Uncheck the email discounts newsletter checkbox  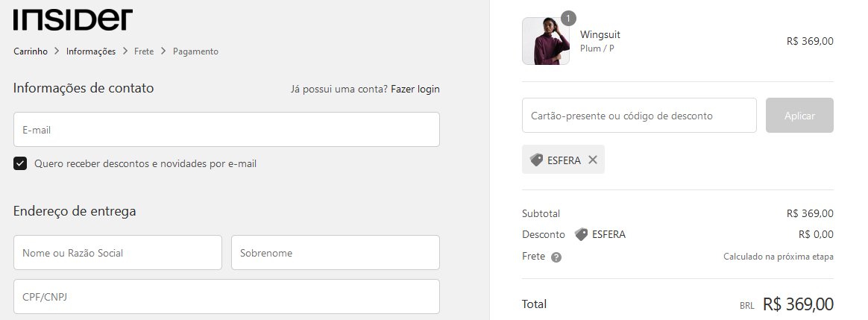click(20, 163)
